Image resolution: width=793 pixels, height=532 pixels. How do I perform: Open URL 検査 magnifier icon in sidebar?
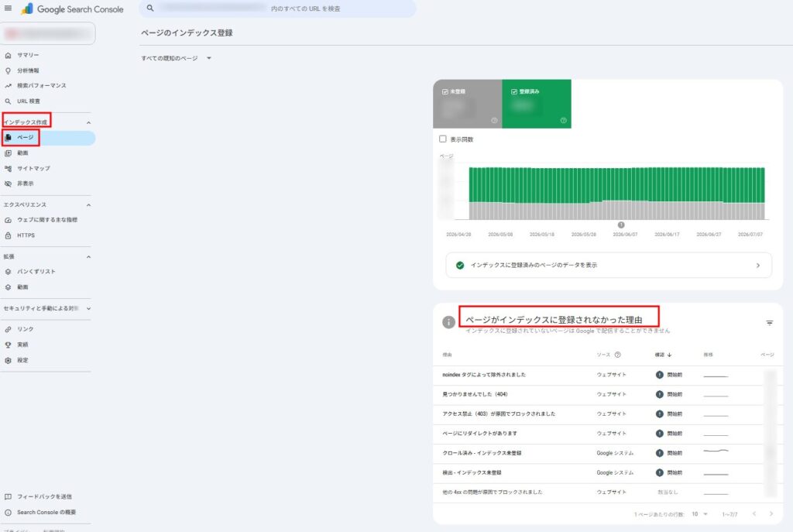8,101
